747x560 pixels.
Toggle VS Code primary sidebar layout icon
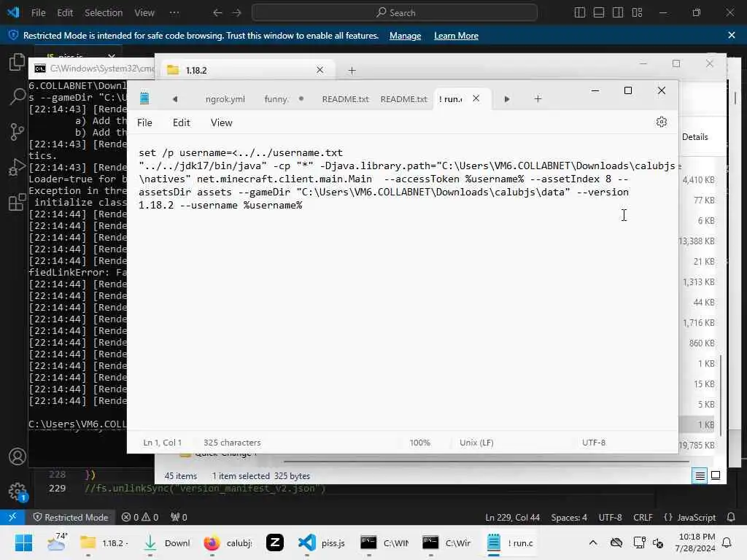click(x=580, y=13)
